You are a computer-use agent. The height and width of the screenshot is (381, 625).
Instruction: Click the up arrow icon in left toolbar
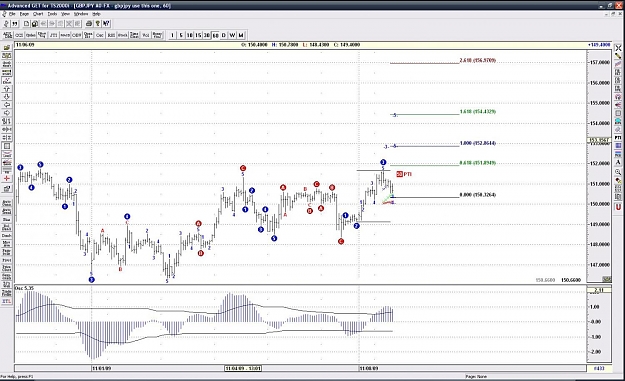[x=7, y=89]
